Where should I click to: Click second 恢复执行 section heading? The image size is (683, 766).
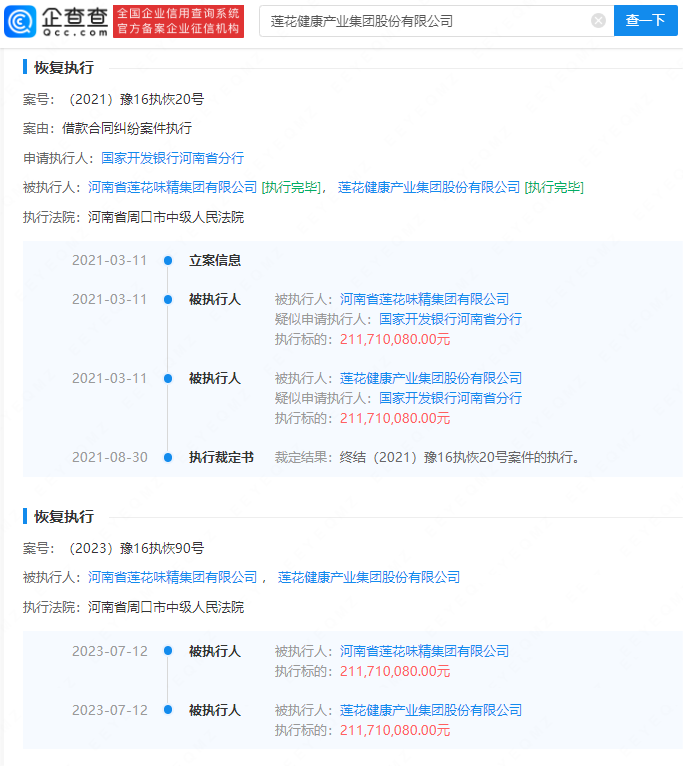tap(64, 517)
